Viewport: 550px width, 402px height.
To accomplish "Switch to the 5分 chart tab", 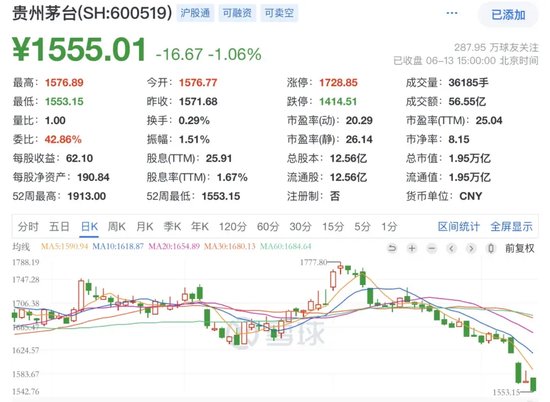I will tap(362, 227).
